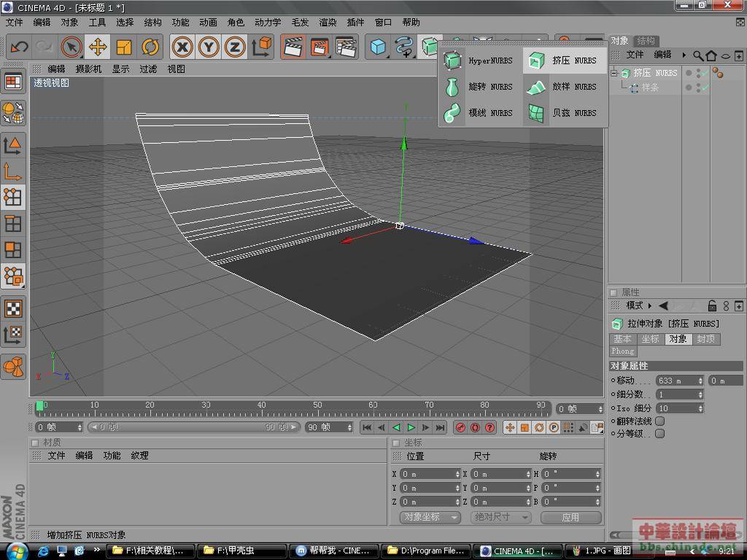Activate the Move tool
Image resolution: width=747 pixels, height=560 pixels.
click(98, 47)
